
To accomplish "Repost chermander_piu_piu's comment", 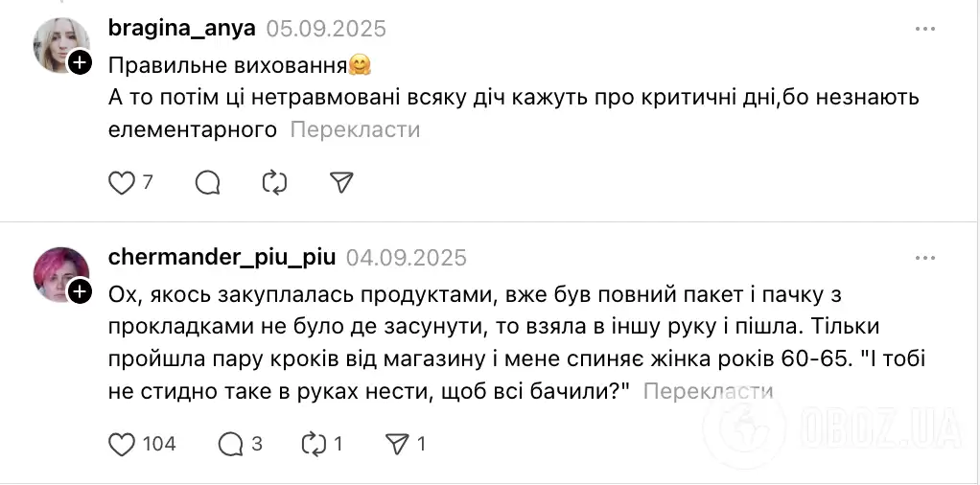I will click(314, 444).
